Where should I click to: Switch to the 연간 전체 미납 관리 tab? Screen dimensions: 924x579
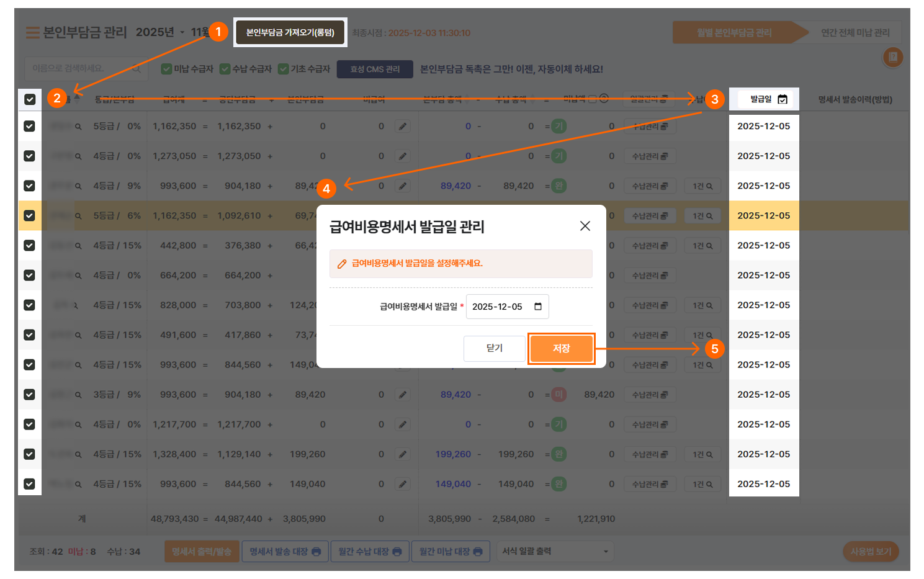pos(854,33)
